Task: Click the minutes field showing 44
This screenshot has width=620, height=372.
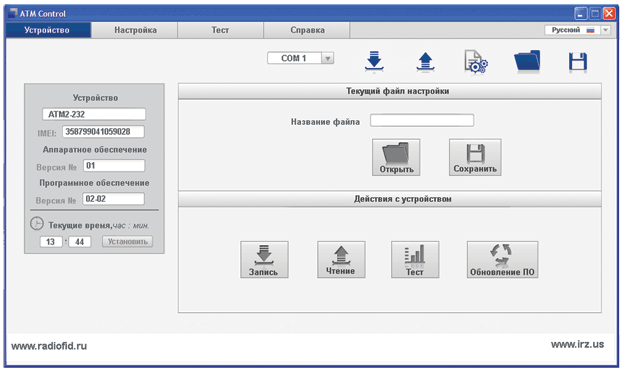Action: click(x=79, y=242)
